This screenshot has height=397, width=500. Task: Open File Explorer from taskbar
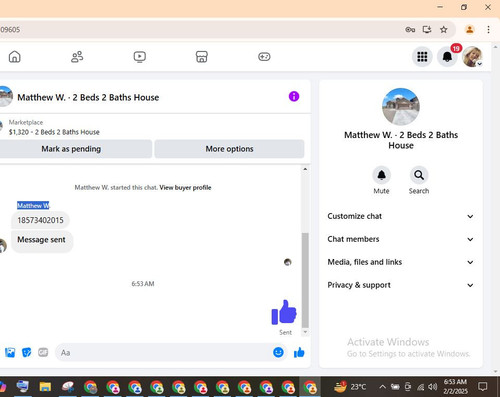click(45, 387)
